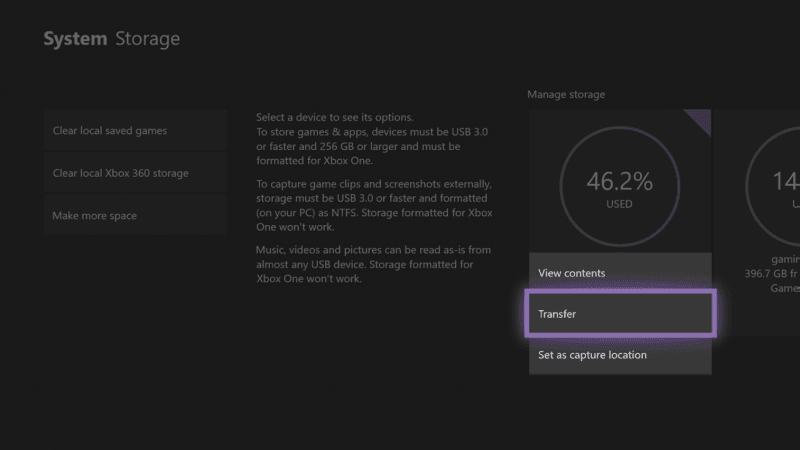This screenshot has width=800, height=450.
Task: Open the Make more space option
Action: coord(135,215)
